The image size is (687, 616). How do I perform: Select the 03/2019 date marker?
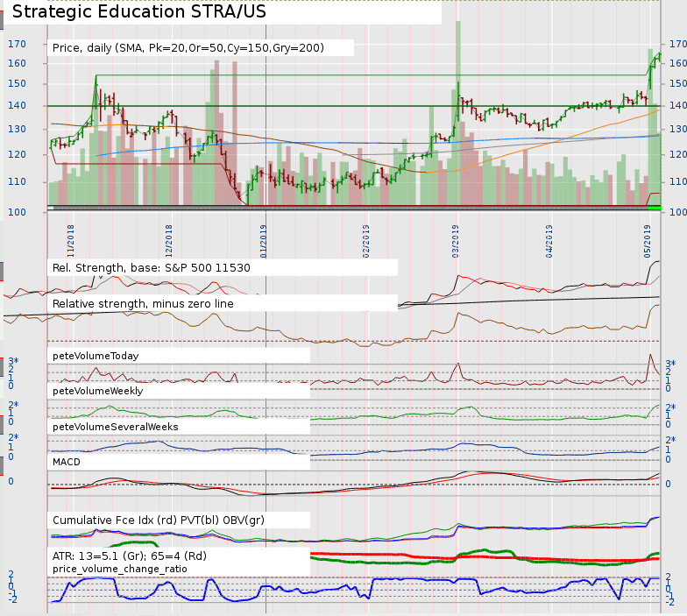coord(456,241)
